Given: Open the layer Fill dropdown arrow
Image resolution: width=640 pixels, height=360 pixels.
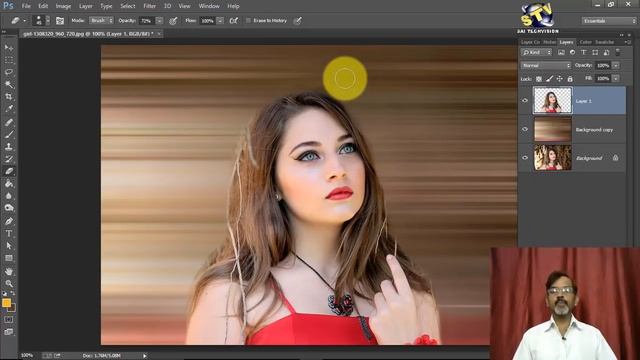Looking at the screenshot, I should click(x=616, y=78).
